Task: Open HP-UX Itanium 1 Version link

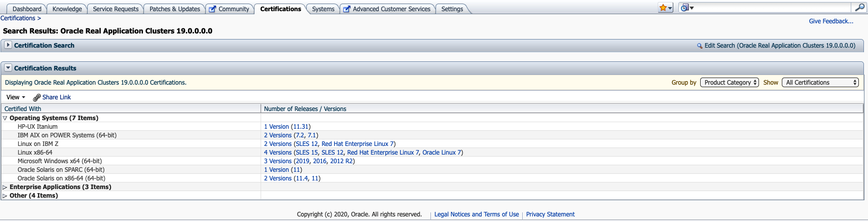Action: [276, 127]
